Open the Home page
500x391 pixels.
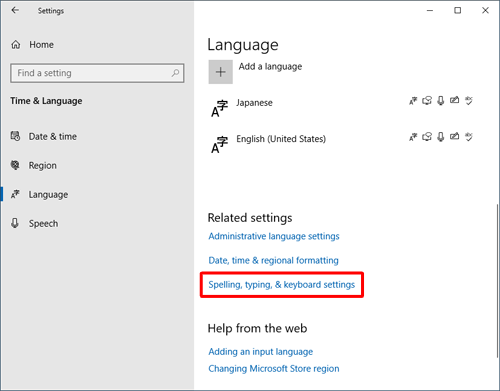[x=41, y=44]
